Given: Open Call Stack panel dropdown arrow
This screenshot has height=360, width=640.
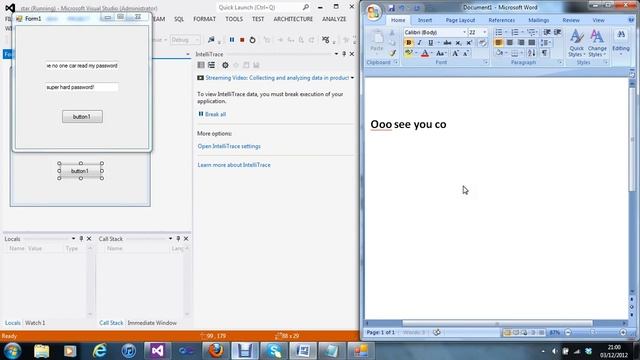Looking at the screenshot, I should tap(170, 239).
